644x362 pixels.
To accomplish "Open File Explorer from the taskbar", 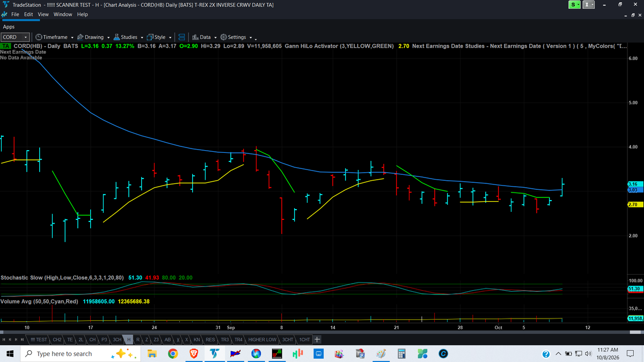I will click(152, 354).
